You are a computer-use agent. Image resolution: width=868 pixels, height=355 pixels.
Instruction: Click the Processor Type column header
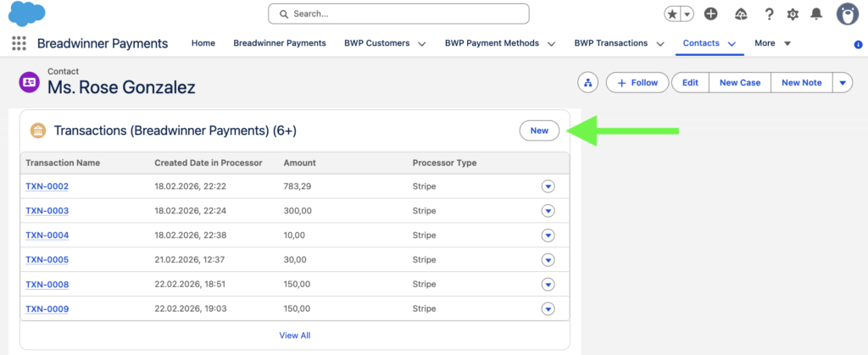coord(444,163)
